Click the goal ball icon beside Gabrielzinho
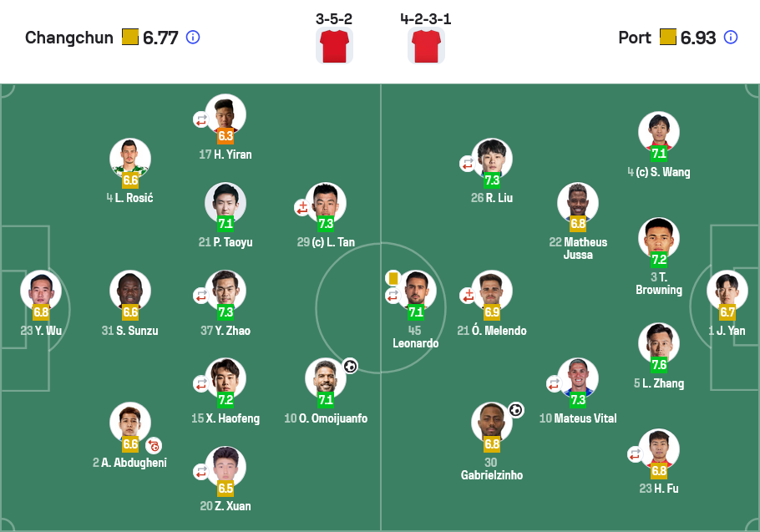760x532 pixels. tap(516, 410)
